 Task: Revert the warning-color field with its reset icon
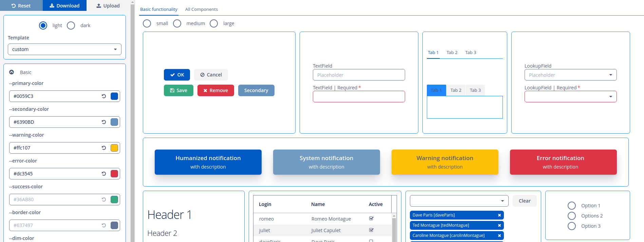pyautogui.click(x=104, y=148)
